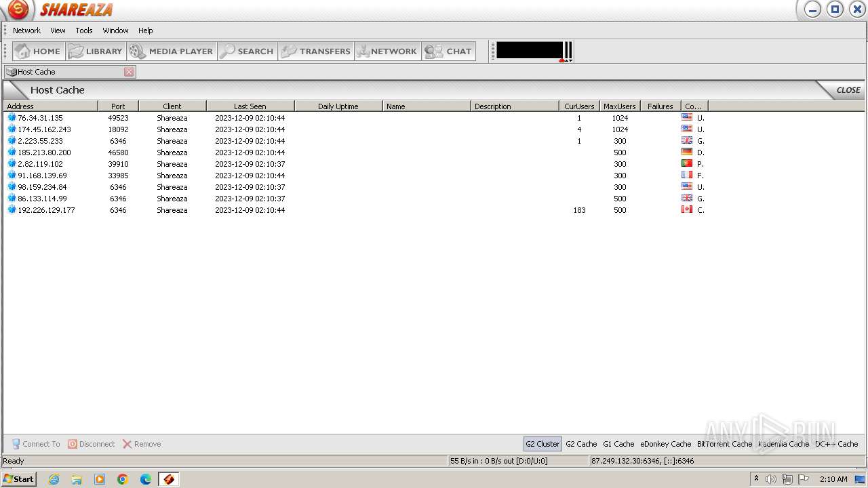Sort by Port column header
The height and width of the screenshot is (488, 868).
[119, 106]
